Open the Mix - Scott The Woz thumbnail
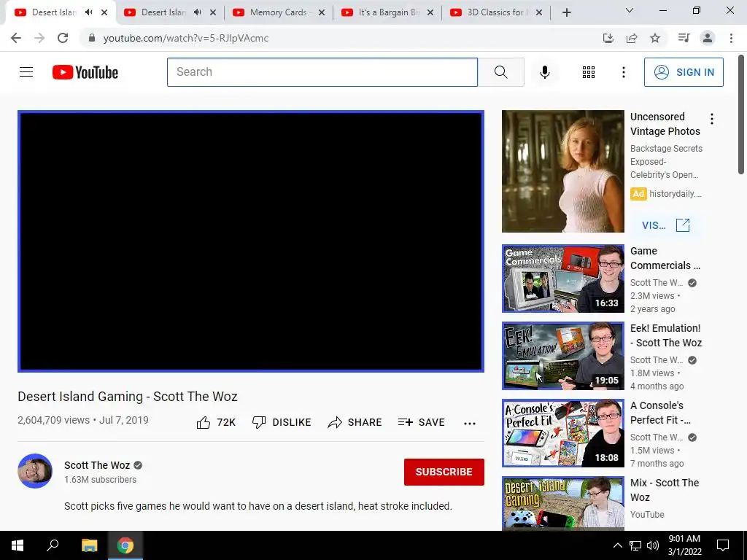The image size is (747, 560). (562, 504)
